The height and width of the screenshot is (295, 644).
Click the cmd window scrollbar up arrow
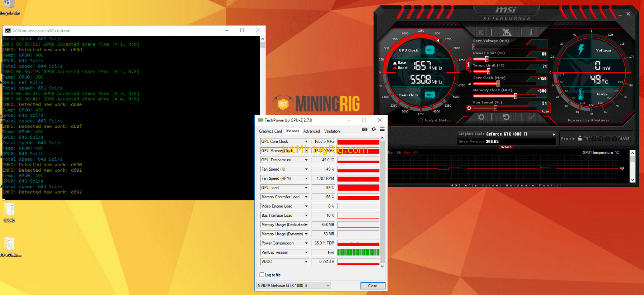263,39
